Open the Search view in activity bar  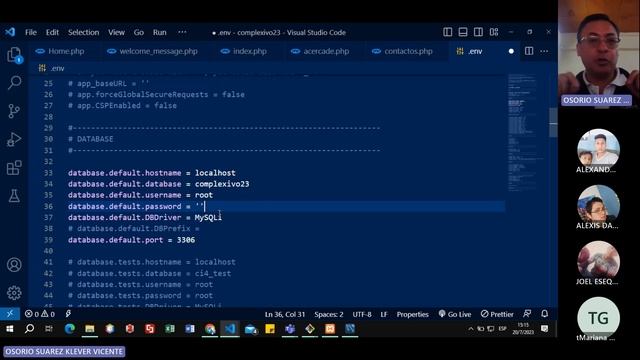[x=14, y=82]
